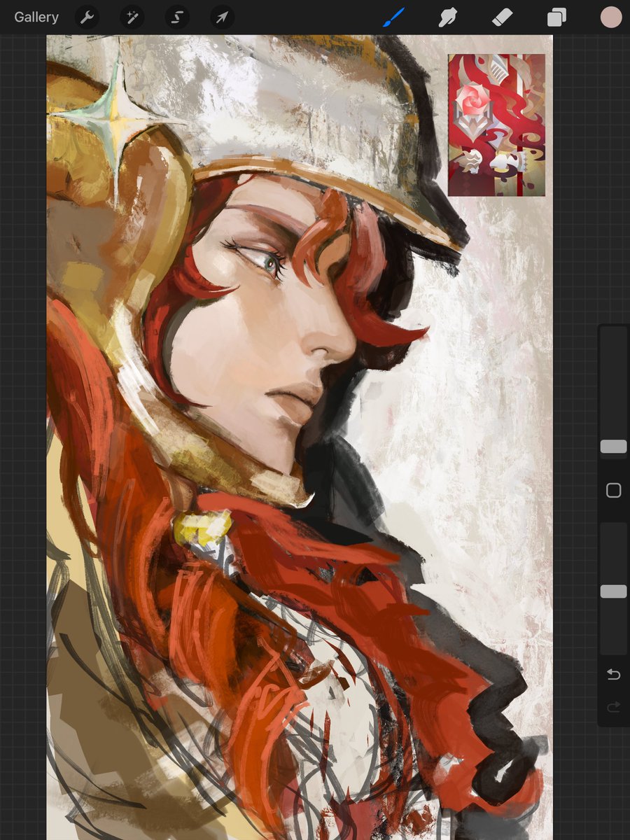Viewport: 630px width, 840px height.
Task: Click the brush size slider handle
Action: point(614,447)
